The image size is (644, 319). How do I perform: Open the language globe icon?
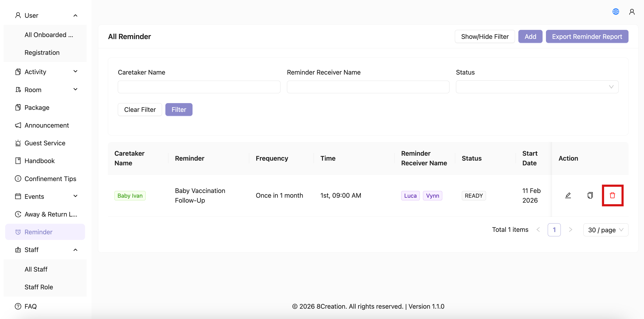(616, 11)
